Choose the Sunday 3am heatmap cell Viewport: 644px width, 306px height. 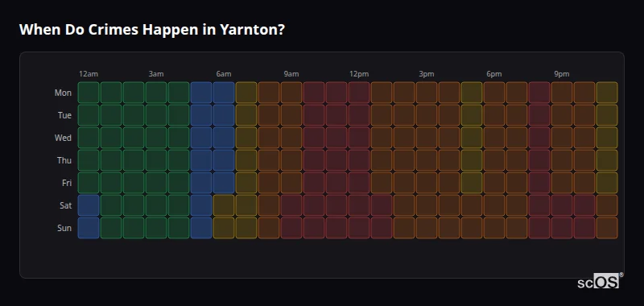coord(156,228)
